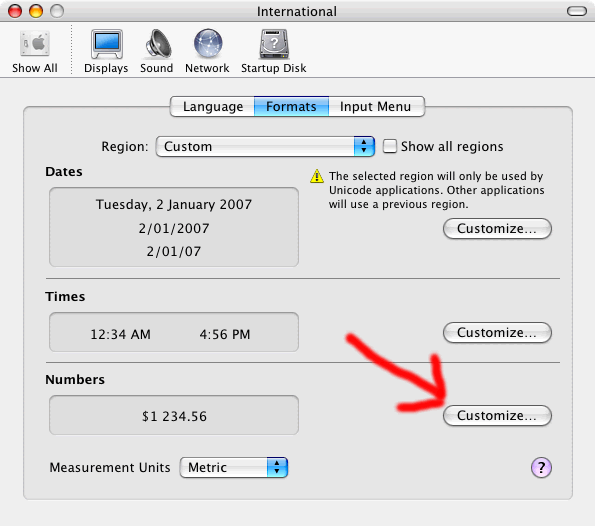Click the time sample '12:34 AM'
The width and height of the screenshot is (595, 526).
(120, 334)
